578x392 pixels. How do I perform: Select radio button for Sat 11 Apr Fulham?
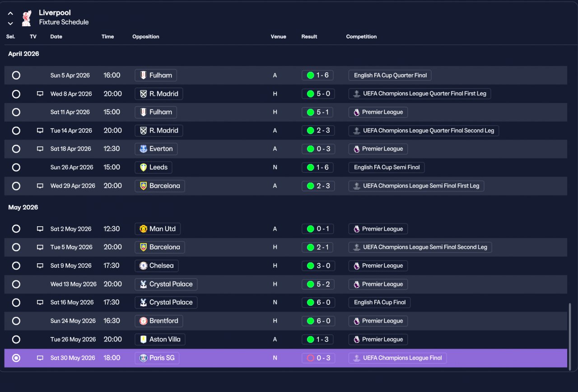point(16,112)
